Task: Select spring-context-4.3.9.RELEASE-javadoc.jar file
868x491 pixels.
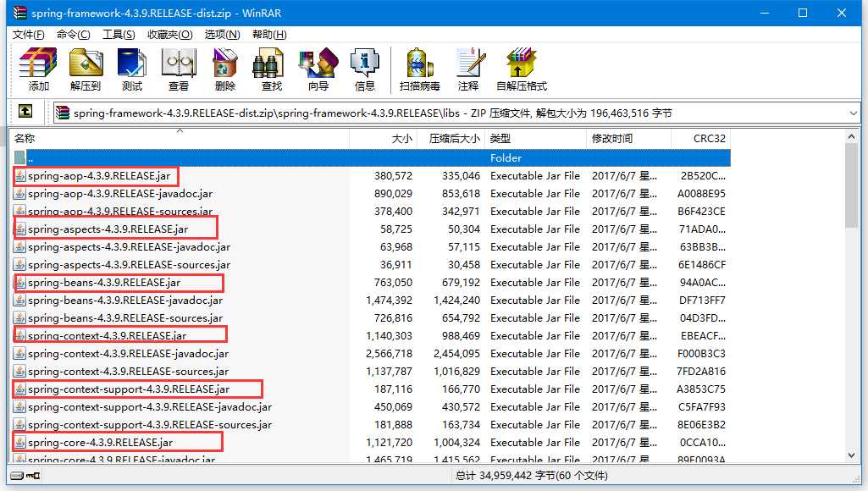Action: point(128,353)
